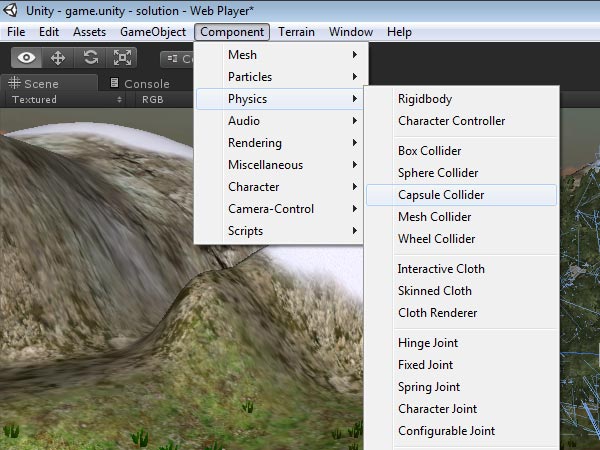Click the Unity logo in title bar

point(10,10)
